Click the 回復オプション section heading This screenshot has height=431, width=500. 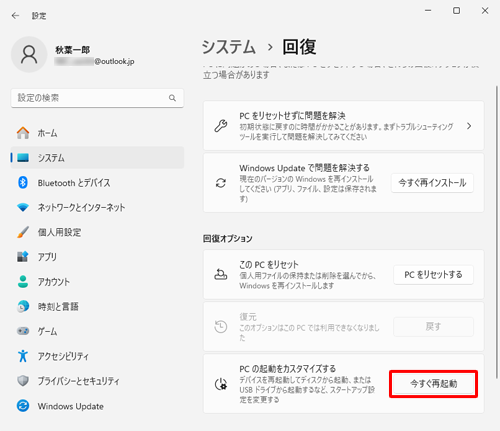coord(228,239)
